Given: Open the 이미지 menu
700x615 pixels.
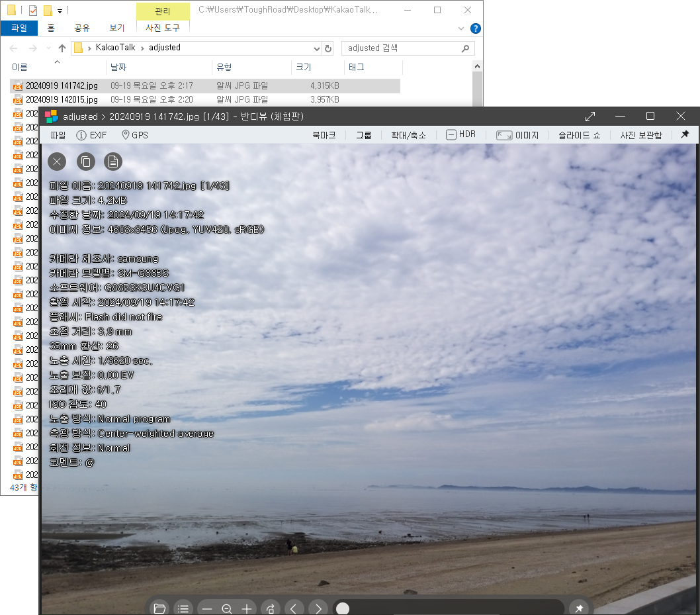Looking at the screenshot, I should 518,135.
